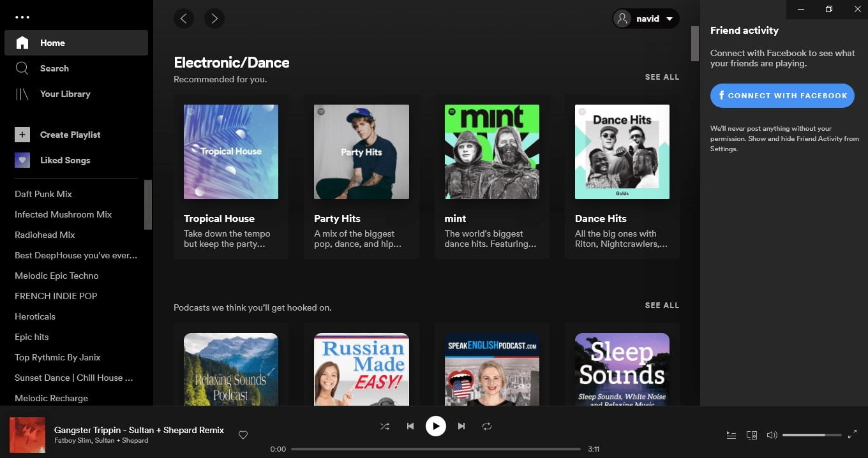Viewport: 868px width, 458px height.
Task: Open the three-dots app menu
Action: [x=22, y=17]
